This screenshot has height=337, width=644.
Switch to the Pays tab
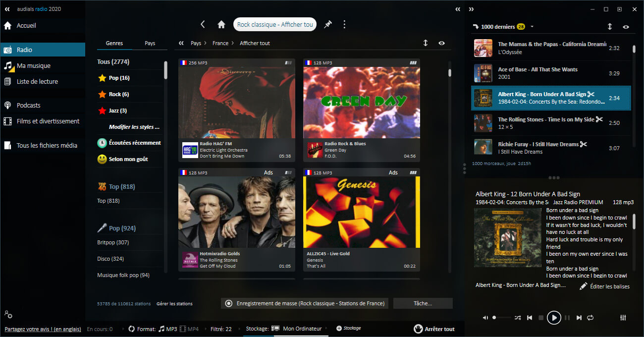(x=150, y=43)
